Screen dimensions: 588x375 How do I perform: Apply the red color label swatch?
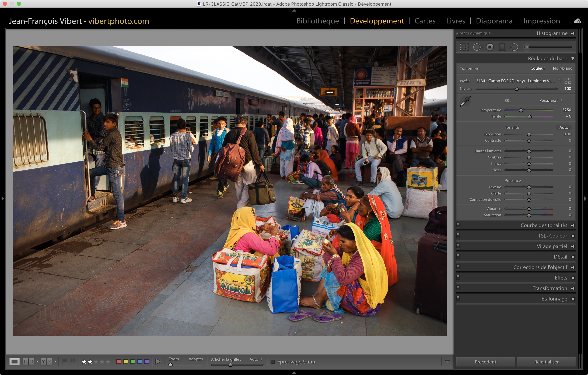click(119, 362)
